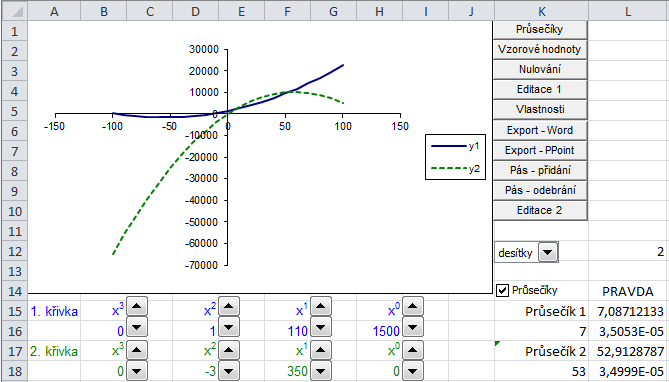Increase x¹ coefficient of 2. křivka
Viewport: 669px width, 382px height.
point(321,350)
